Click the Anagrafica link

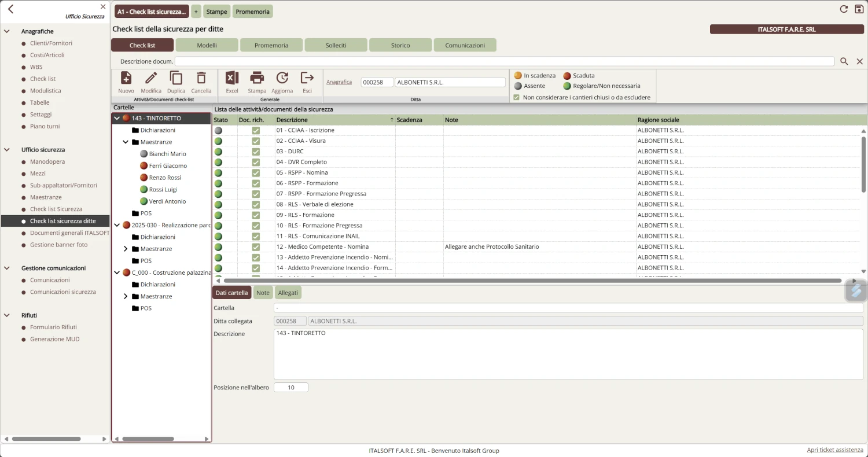coord(339,82)
